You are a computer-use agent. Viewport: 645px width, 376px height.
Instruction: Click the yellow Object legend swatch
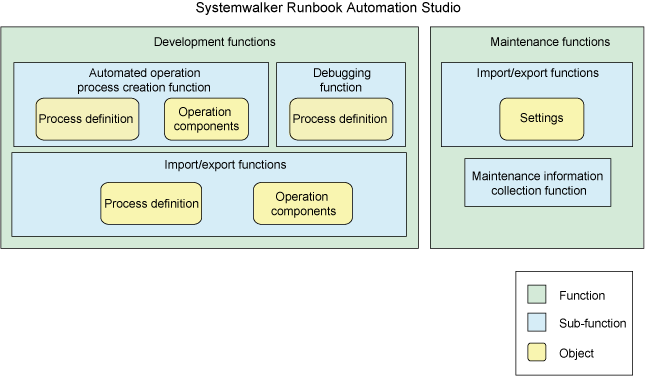(537, 352)
